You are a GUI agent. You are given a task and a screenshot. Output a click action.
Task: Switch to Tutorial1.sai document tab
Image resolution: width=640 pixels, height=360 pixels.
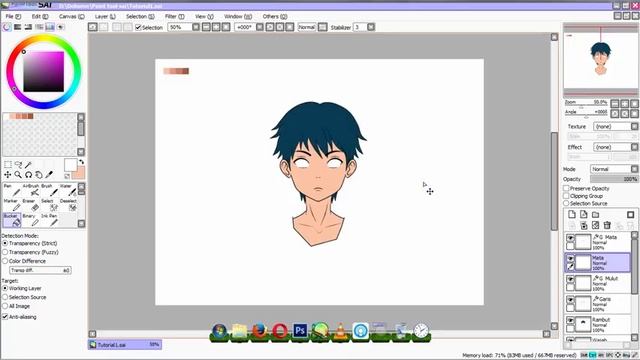[124, 345]
